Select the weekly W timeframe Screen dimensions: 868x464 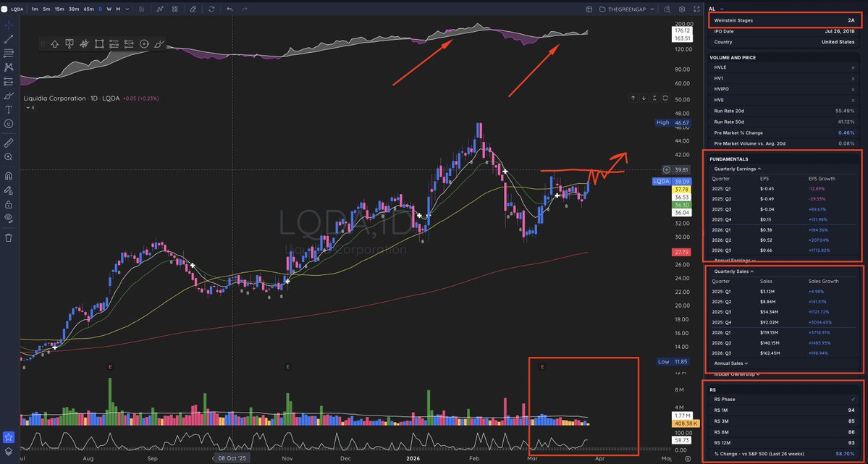(109, 9)
